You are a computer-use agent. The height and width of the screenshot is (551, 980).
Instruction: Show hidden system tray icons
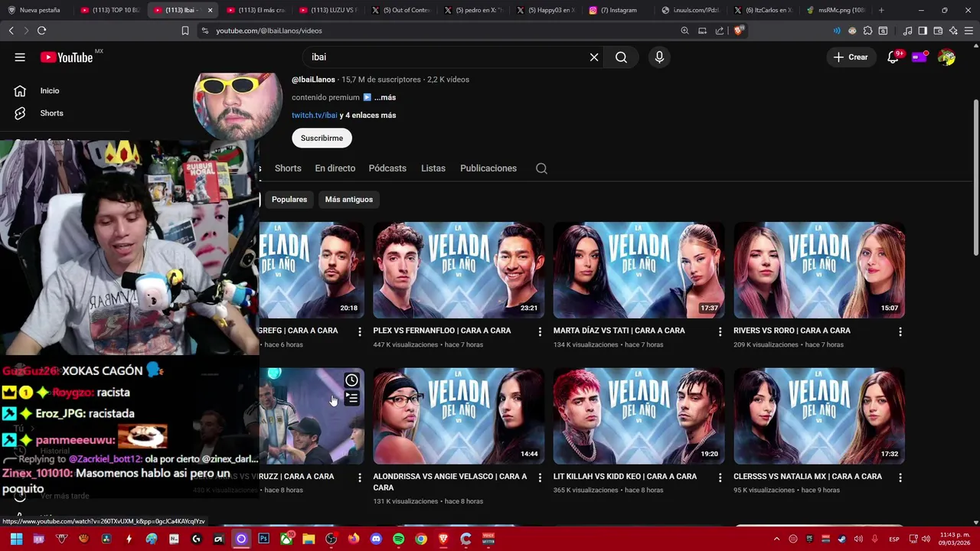click(776, 539)
